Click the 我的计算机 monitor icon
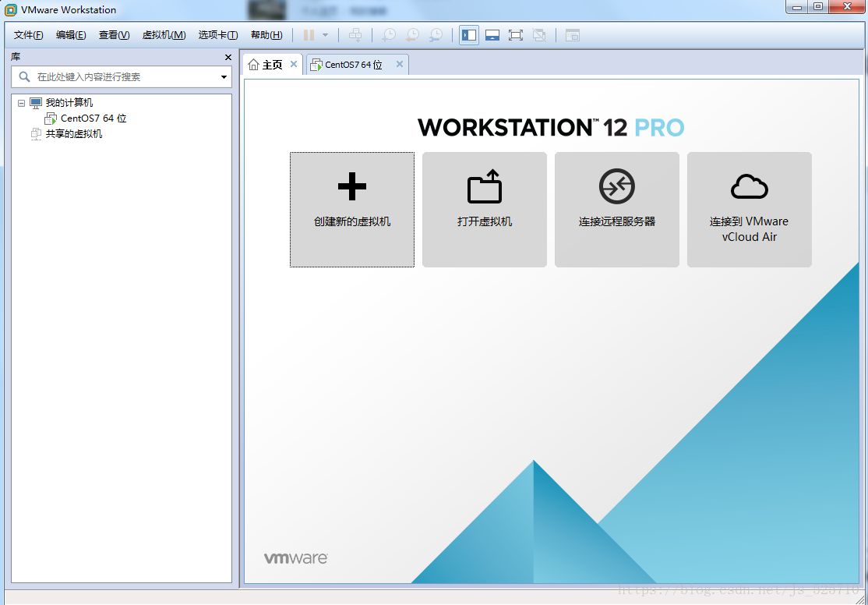Viewport: 868px width, 605px height. (36, 102)
